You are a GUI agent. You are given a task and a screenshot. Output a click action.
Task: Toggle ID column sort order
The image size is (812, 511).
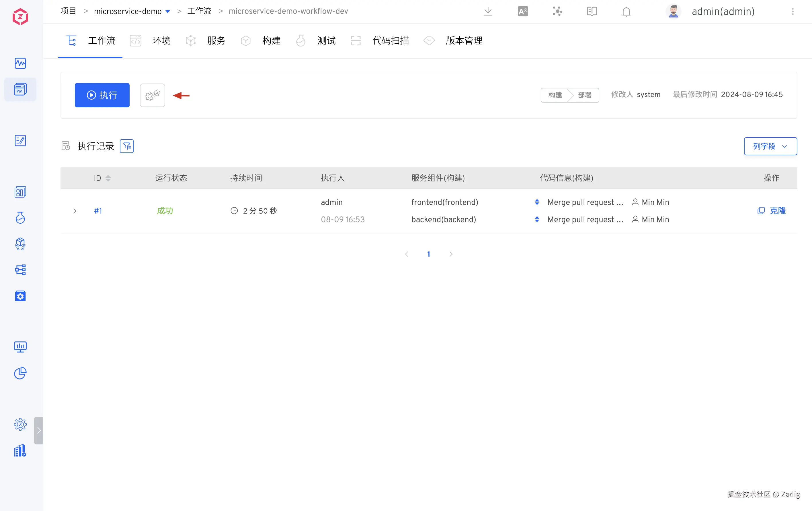[x=108, y=178]
